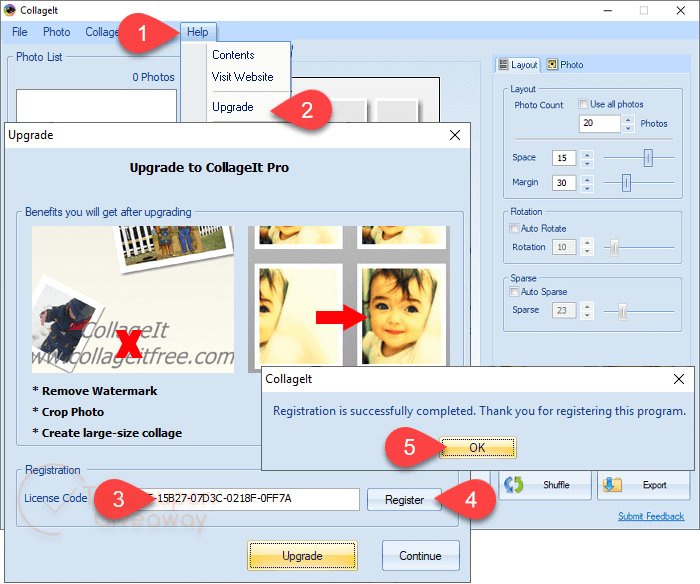Viewport: 700px width, 584px height.
Task: Increase Space value with up arrow
Action: point(588,154)
